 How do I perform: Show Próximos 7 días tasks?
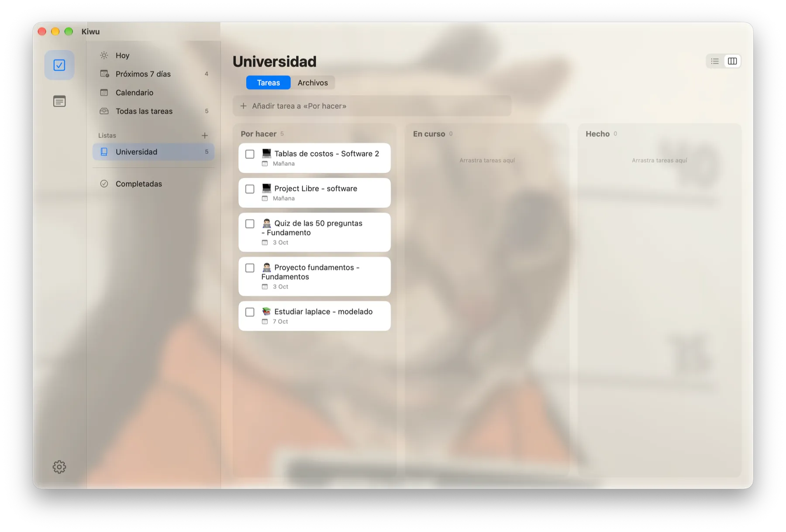tap(153, 74)
